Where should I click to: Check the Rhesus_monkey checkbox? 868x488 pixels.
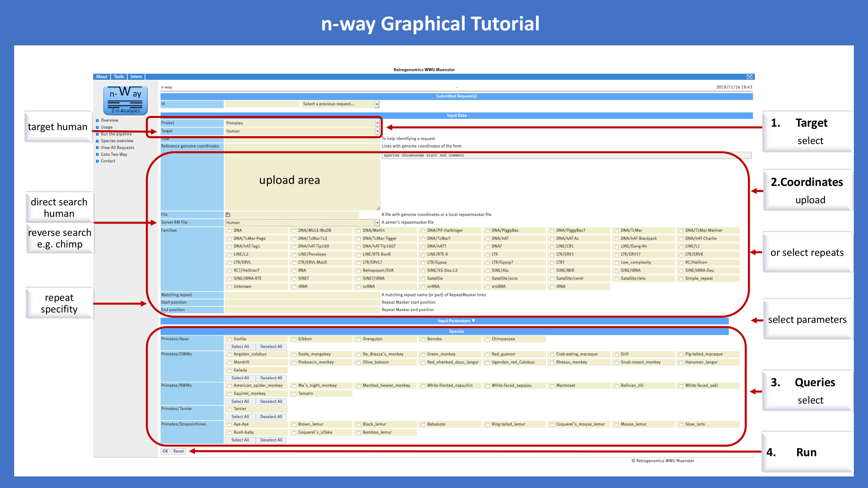[552, 363]
